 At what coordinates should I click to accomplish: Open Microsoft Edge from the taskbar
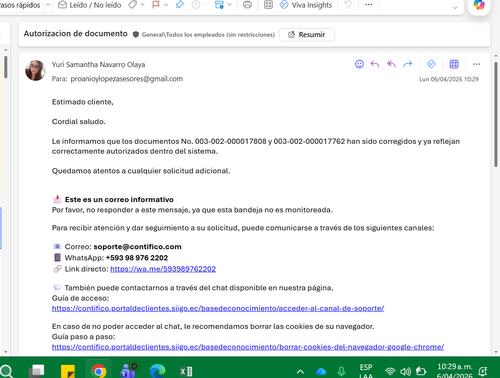pyautogui.click(x=157, y=371)
